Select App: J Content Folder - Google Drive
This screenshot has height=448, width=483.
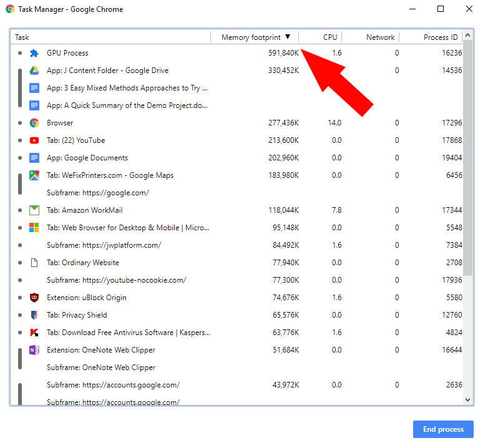point(237,71)
